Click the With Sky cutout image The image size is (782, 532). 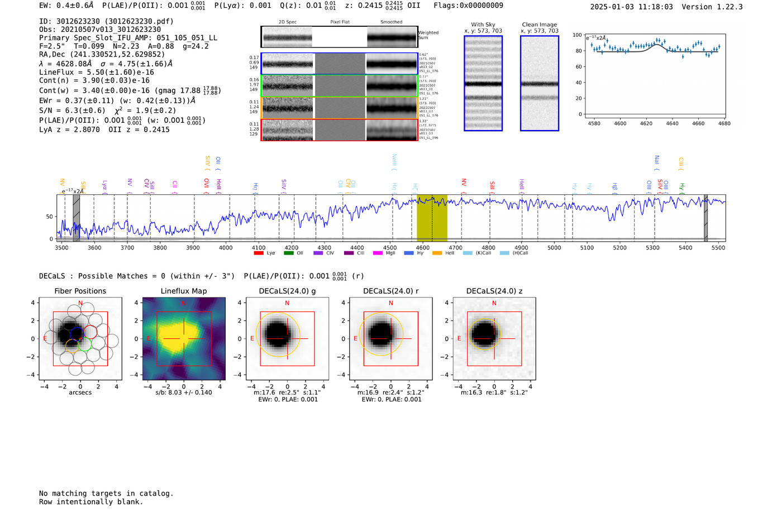tap(483, 83)
